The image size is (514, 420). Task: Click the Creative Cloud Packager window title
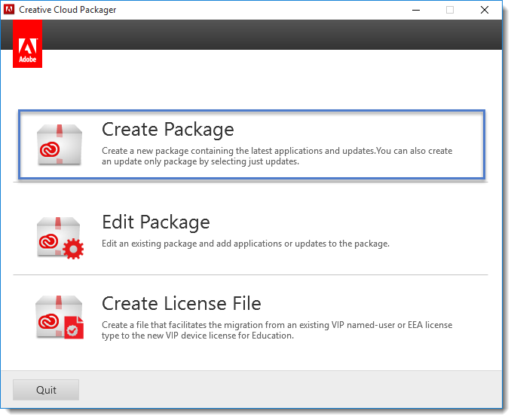pos(68,10)
